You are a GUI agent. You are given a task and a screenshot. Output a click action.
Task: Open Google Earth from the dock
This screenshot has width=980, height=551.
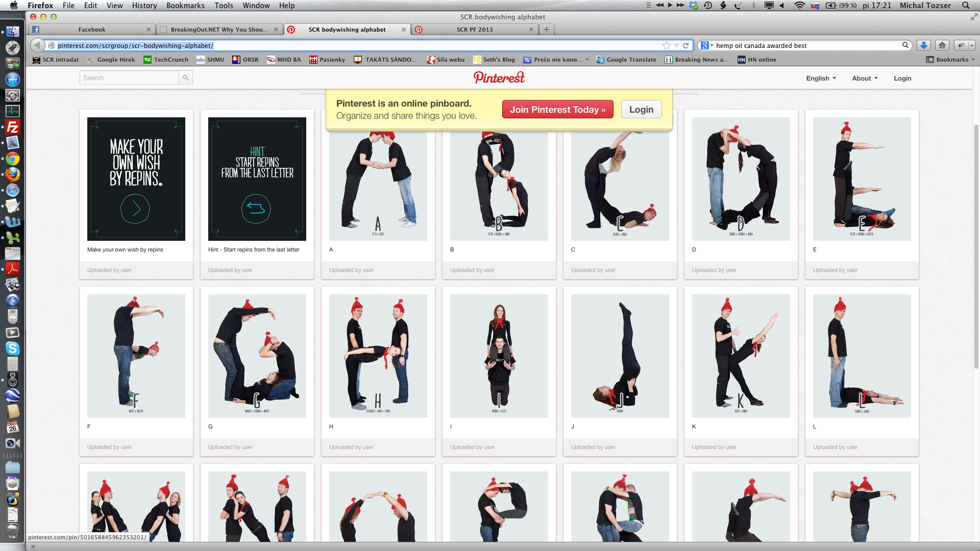coord(13,395)
